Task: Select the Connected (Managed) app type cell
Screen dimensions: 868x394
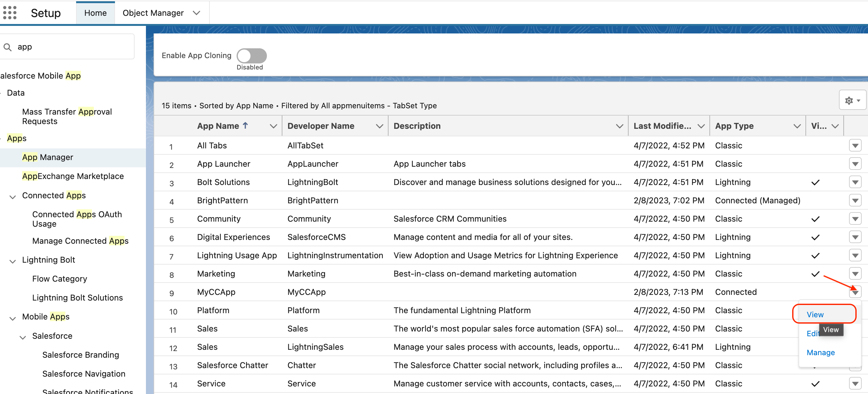Action: click(757, 200)
